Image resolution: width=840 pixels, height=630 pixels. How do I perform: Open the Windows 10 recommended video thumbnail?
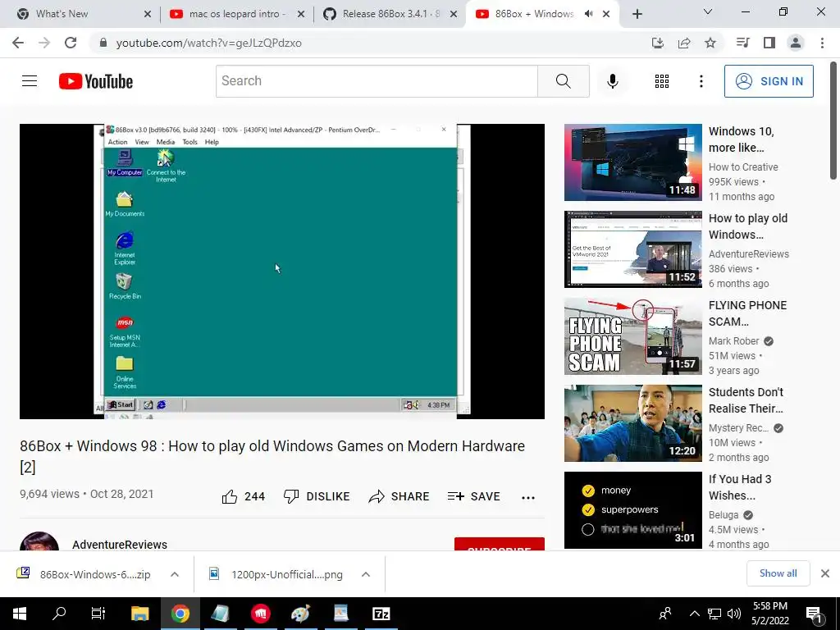[632, 162]
